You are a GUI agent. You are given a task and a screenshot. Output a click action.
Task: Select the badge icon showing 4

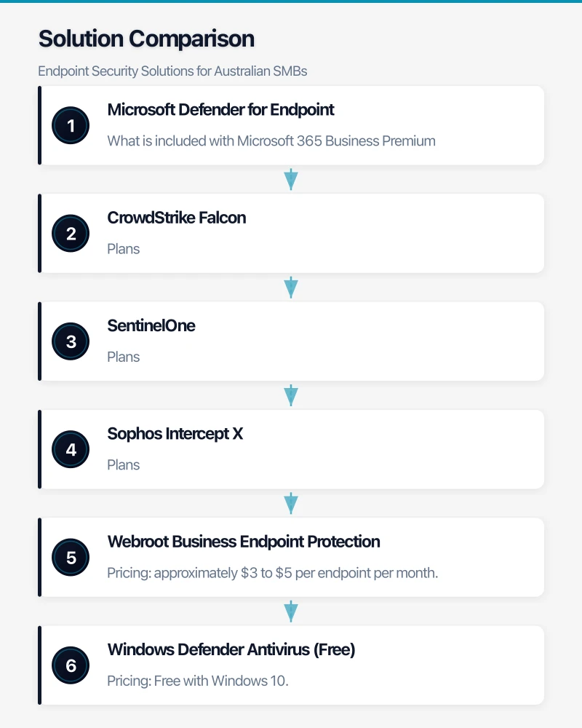coord(71,449)
